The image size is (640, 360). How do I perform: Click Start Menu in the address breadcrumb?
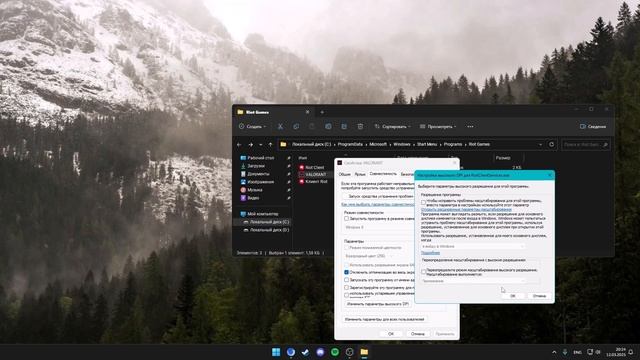(x=427, y=144)
